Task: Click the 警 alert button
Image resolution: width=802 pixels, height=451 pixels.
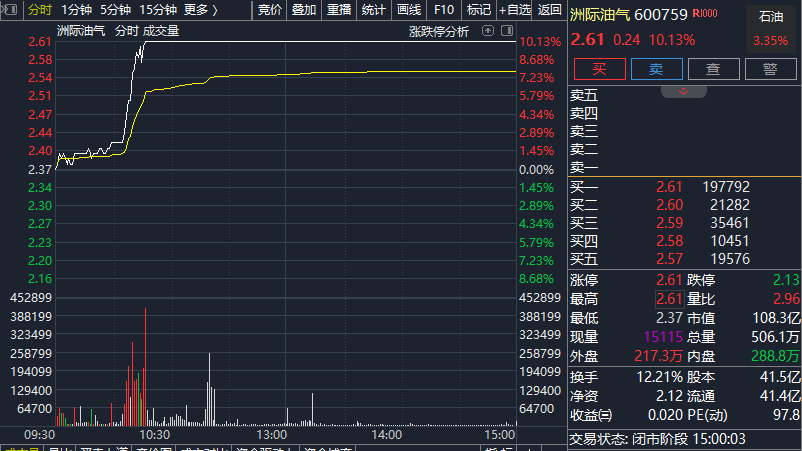Action: 770,69
